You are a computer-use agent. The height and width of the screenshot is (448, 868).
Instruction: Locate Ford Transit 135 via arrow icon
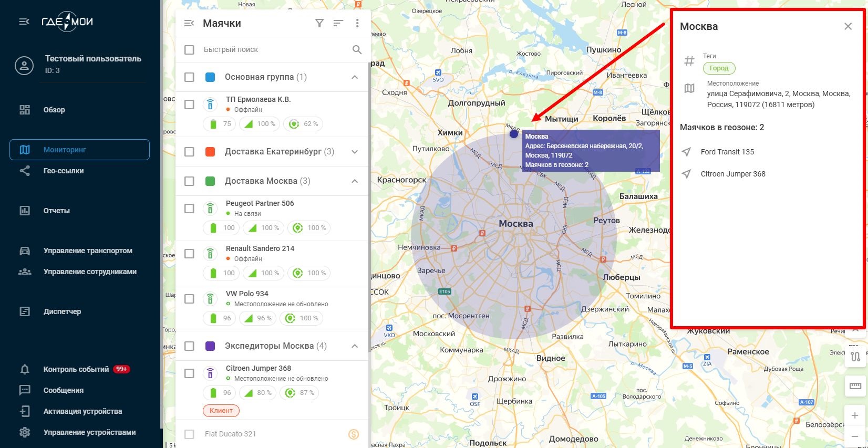point(686,152)
